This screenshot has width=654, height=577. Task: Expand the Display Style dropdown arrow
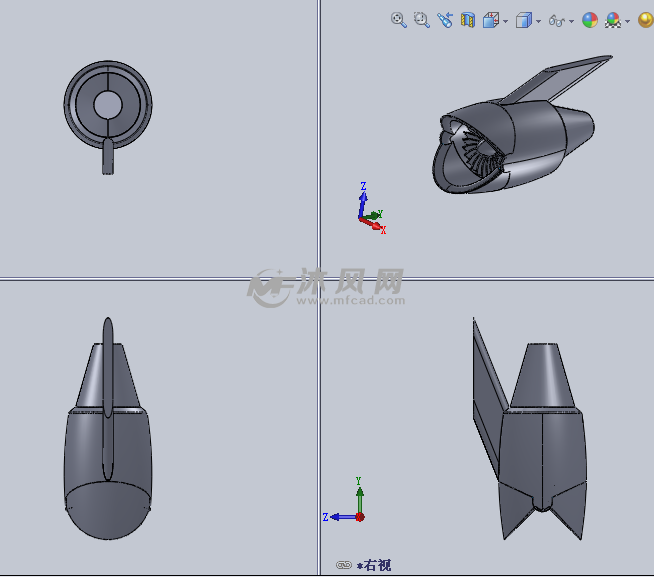(x=538, y=21)
